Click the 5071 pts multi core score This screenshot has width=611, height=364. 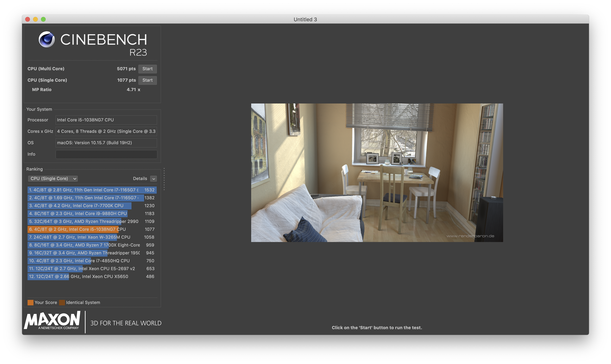tap(126, 69)
